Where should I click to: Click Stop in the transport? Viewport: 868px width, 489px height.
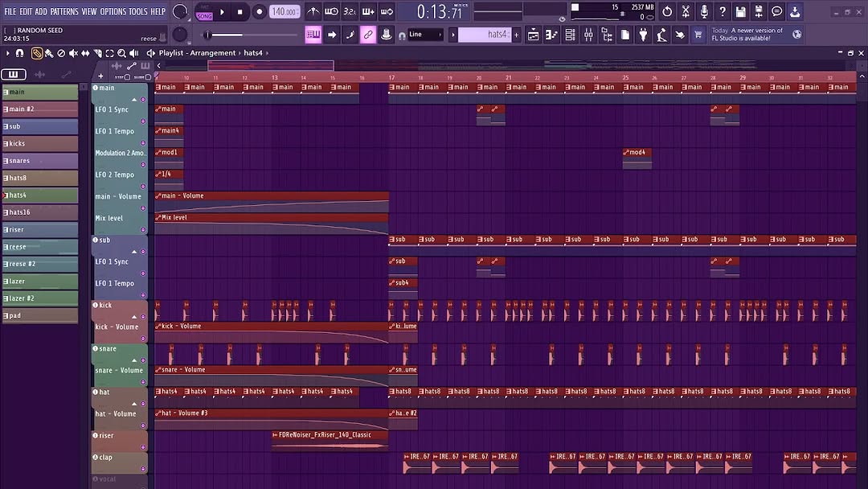(x=240, y=11)
